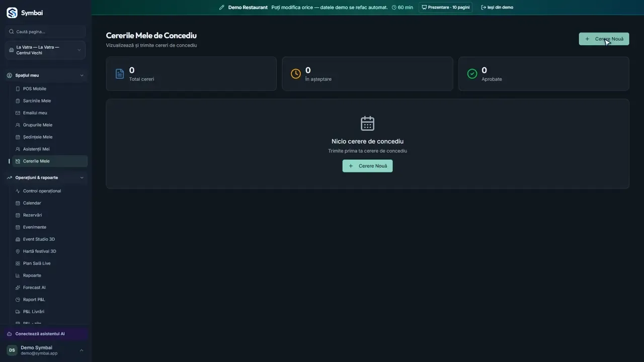This screenshot has width=644, height=362.
Task: Click Cerere Nouă button in empty state
Action: (368, 166)
